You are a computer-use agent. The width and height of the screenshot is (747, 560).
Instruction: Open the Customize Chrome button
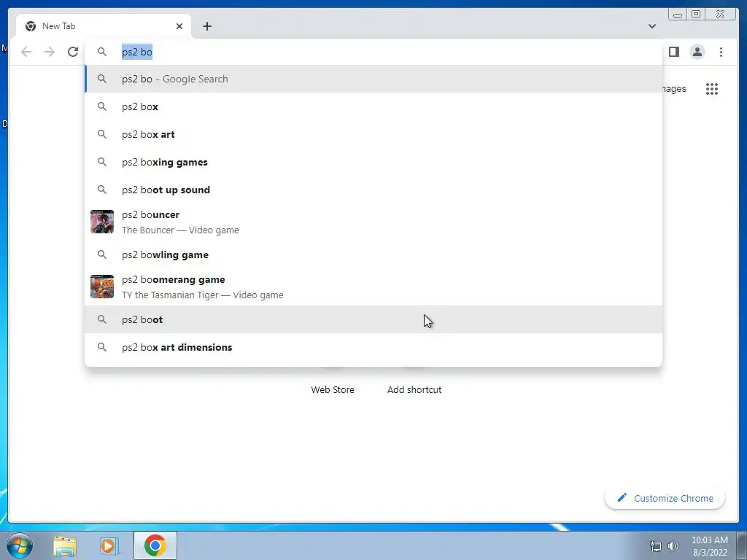[x=665, y=498]
